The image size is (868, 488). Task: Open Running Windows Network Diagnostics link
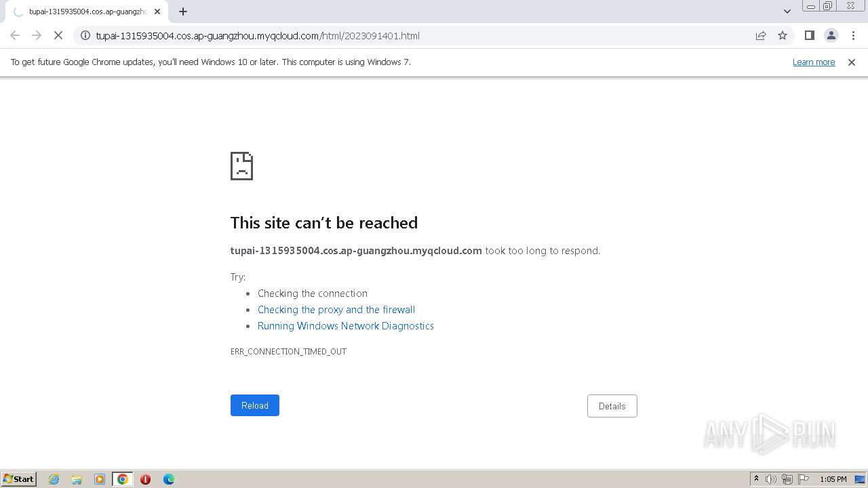point(346,326)
